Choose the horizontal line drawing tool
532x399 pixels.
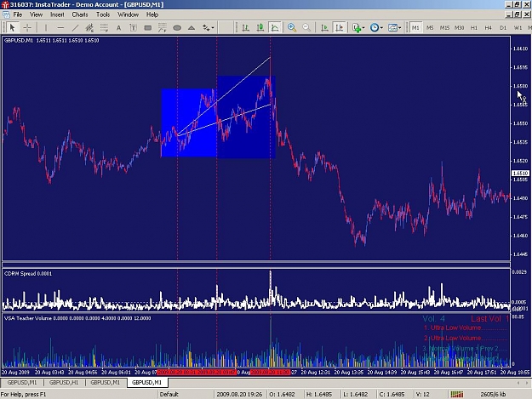click(60, 28)
